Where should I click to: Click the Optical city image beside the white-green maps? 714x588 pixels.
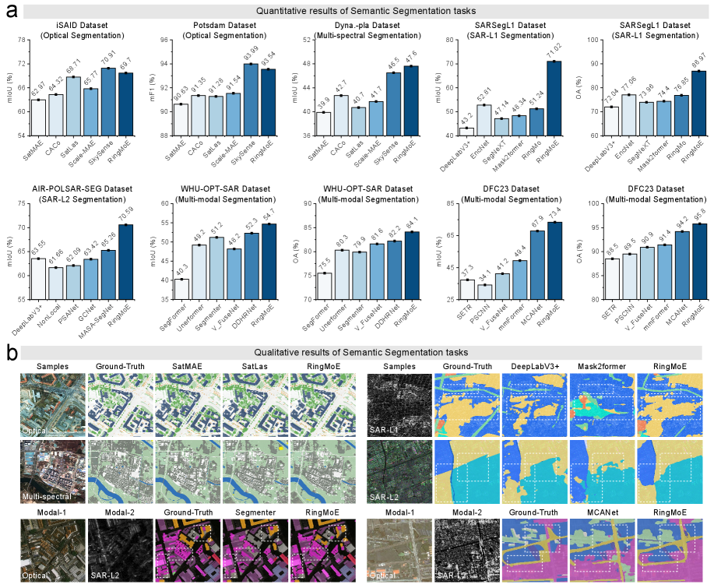[x=53, y=404]
